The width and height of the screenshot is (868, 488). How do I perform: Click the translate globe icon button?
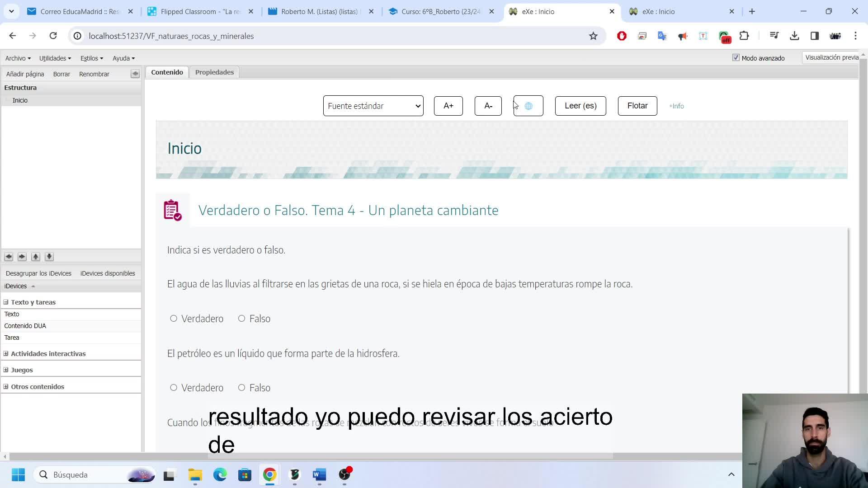(x=528, y=106)
